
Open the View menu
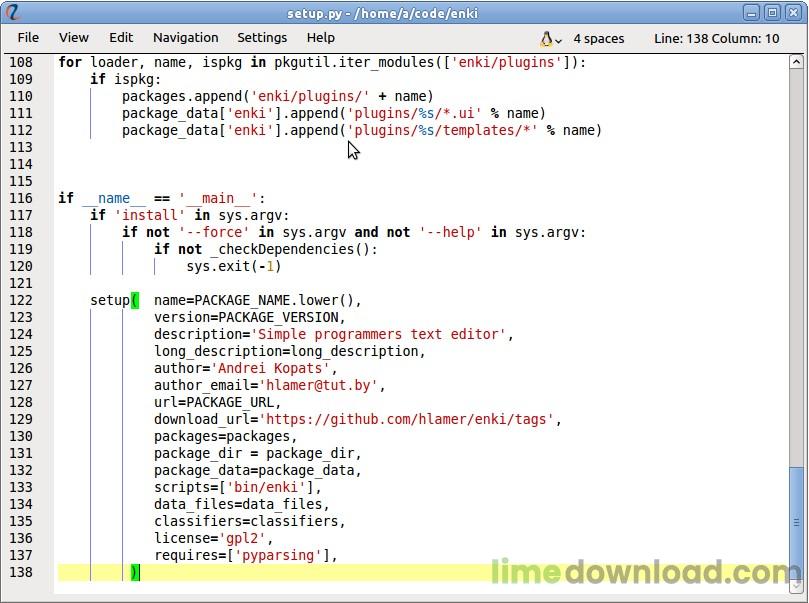(74, 38)
